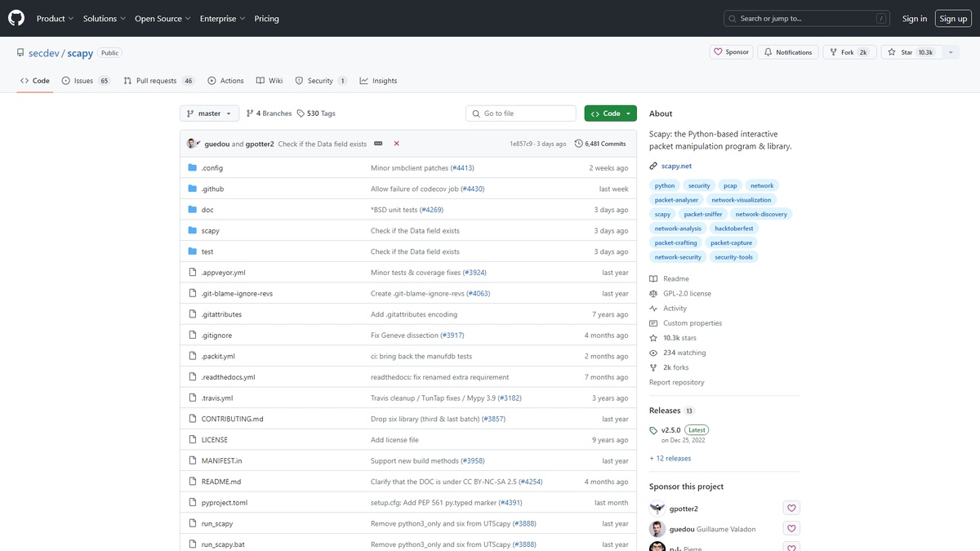
Task: Open the Product dropdown menu
Action: point(56,18)
